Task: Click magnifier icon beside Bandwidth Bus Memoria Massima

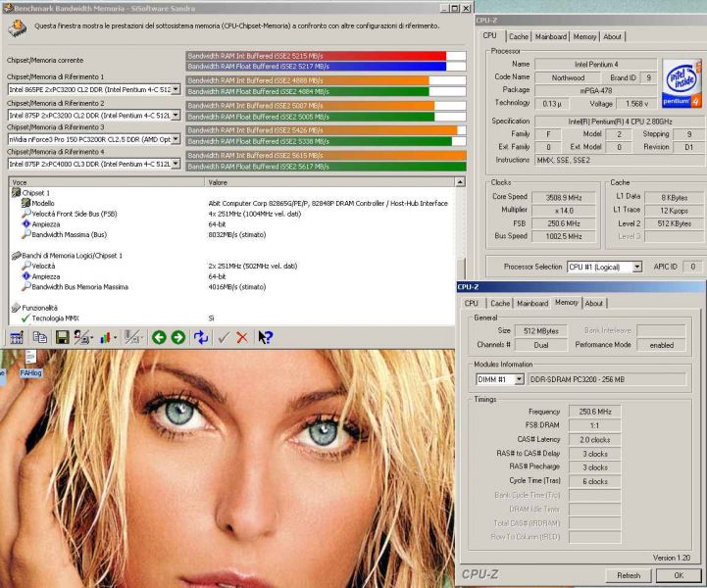Action: click(x=26, y=286)
